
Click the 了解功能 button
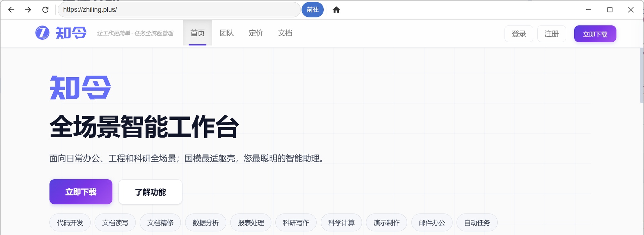pyautogui.click(x=150, y=192)
